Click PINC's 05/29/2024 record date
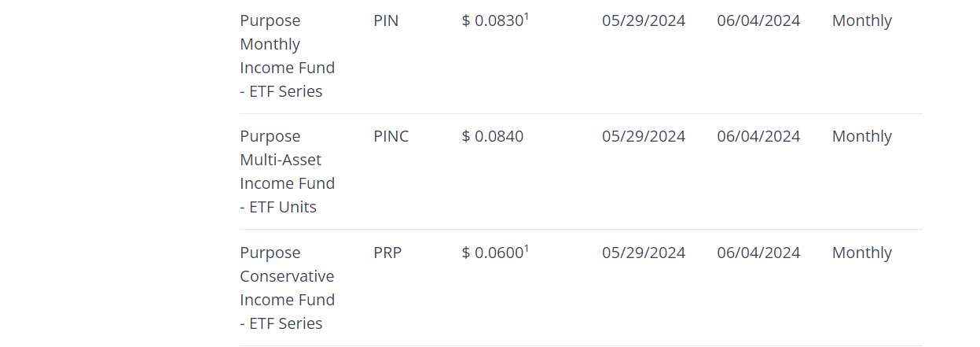The image size is (980, 347). (644, 136)
